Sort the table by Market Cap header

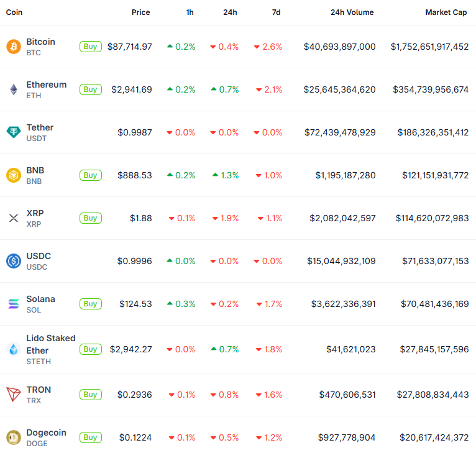point(446,12)
